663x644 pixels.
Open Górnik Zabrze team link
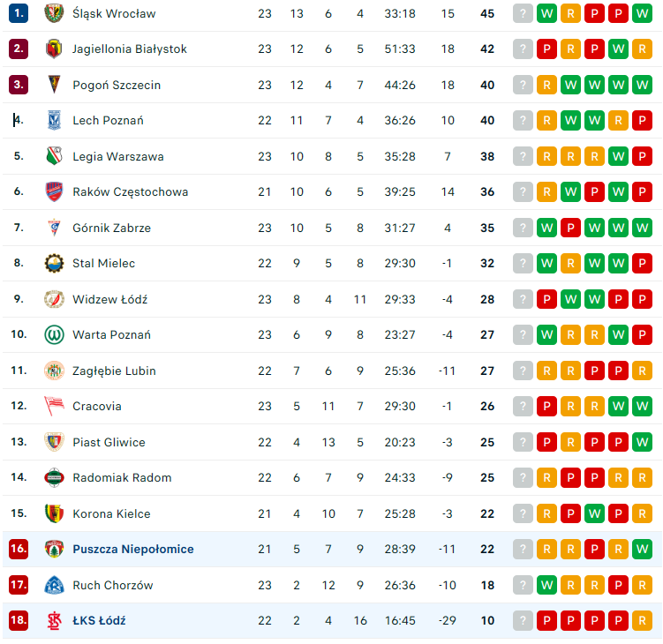click(111, 228)
